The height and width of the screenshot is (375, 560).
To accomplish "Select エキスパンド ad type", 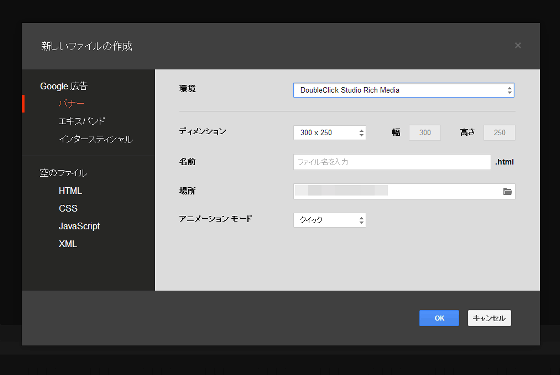I will point(82,121).
